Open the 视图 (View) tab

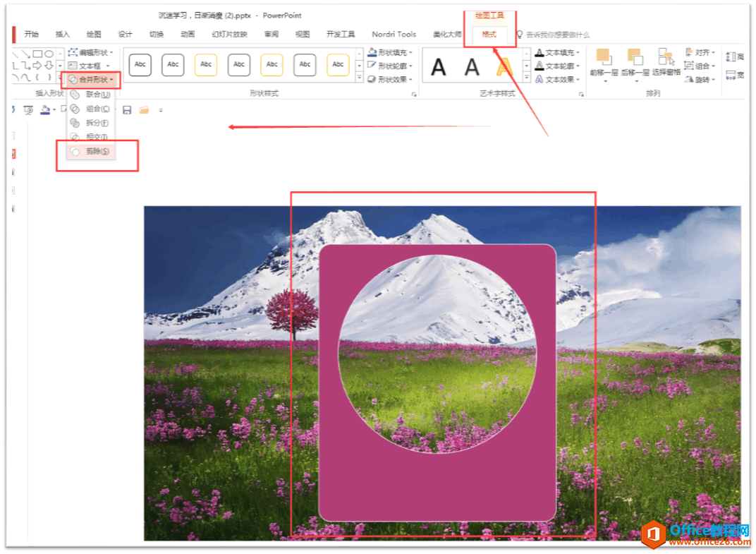point(303,35)
